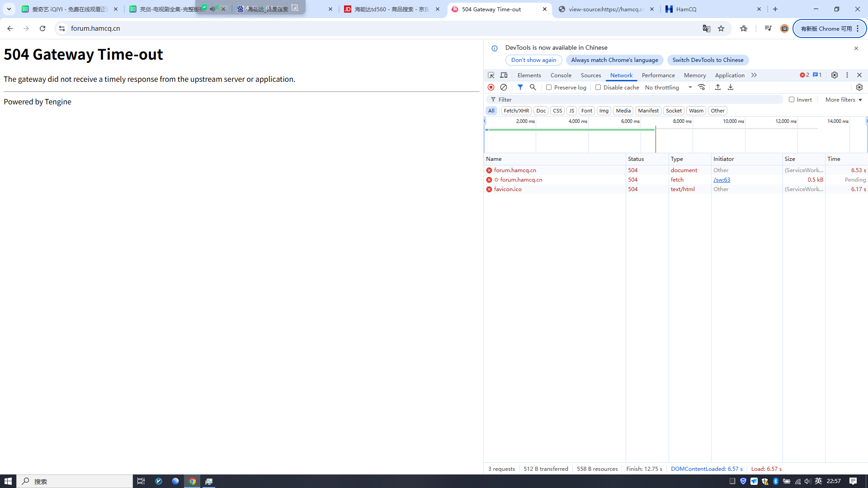
Task: Toggle the network filter funnel icon
Action: tap(520, 87)
